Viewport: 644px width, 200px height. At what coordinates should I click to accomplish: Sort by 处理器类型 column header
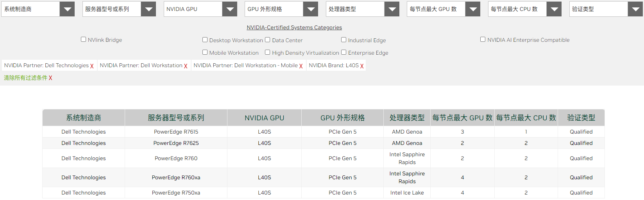pos(407,118)
